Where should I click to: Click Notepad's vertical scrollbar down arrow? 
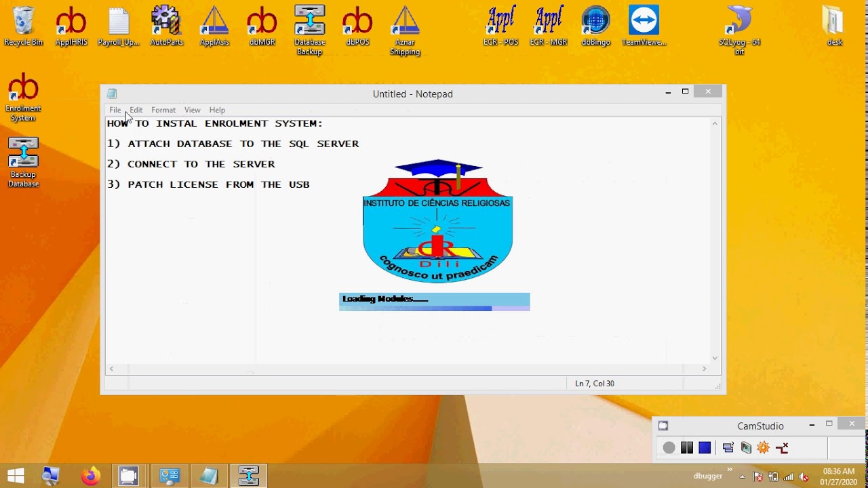tap(715, 358)
